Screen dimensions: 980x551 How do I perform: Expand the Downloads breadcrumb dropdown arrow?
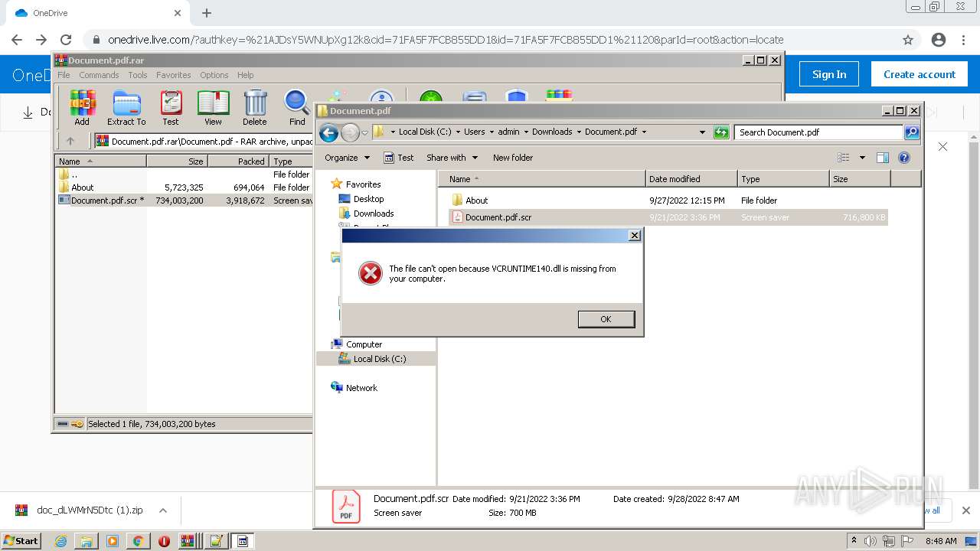pos(579,132)
